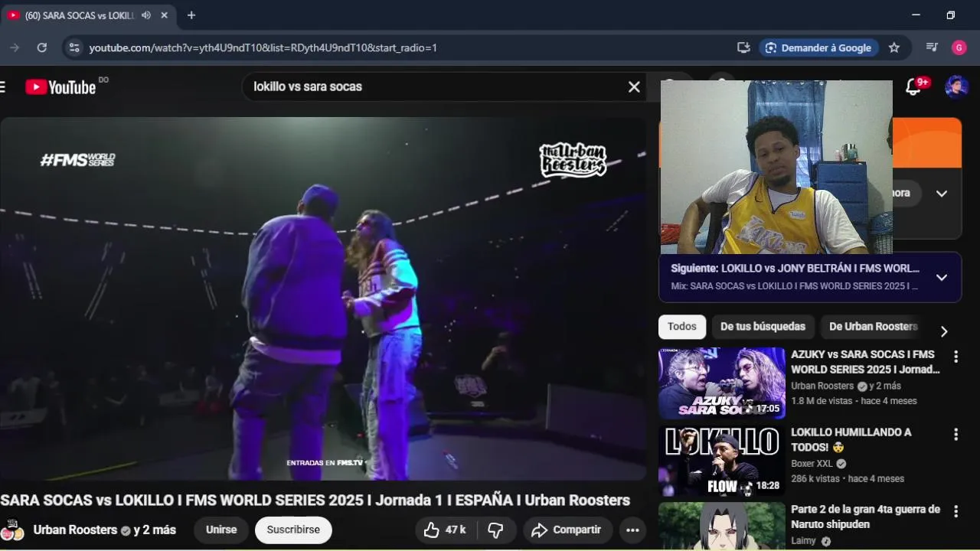Open the Urban Roosters channel name link
This screenshot has width=980, height=551.
pyautogui.click(x=75, y=530)
